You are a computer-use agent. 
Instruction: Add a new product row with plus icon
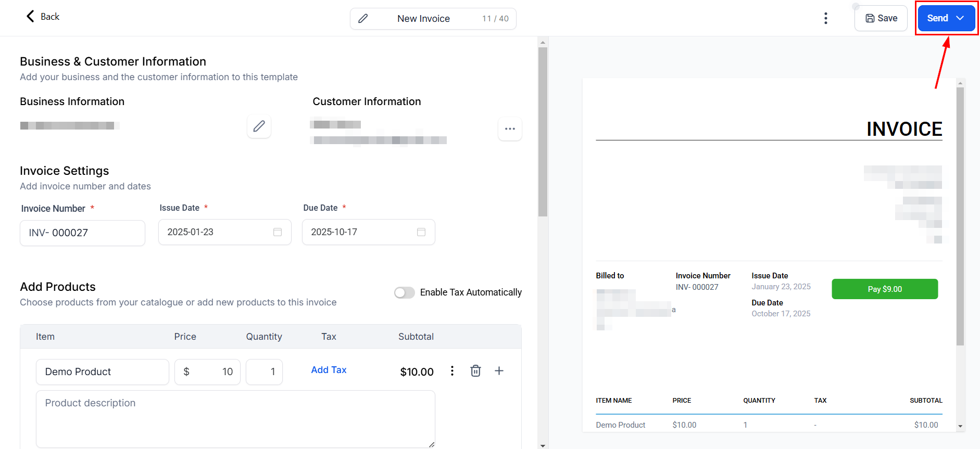click(499, 371)
